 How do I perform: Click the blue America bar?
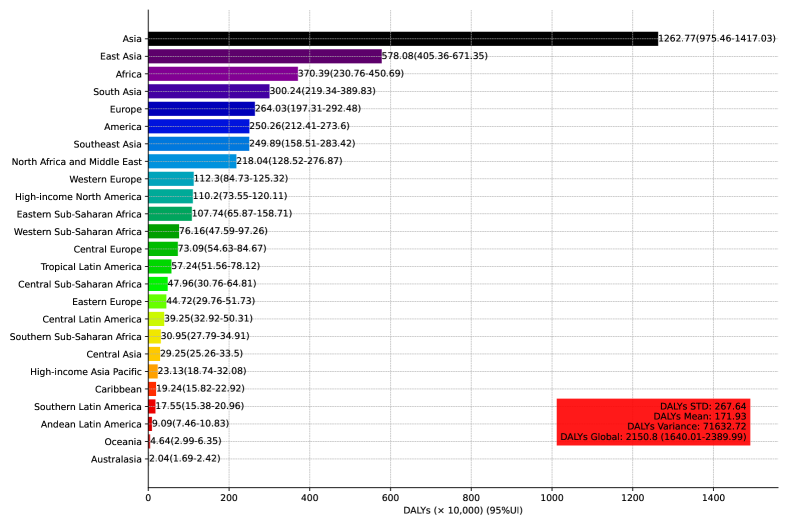click(x=199, y=126)
